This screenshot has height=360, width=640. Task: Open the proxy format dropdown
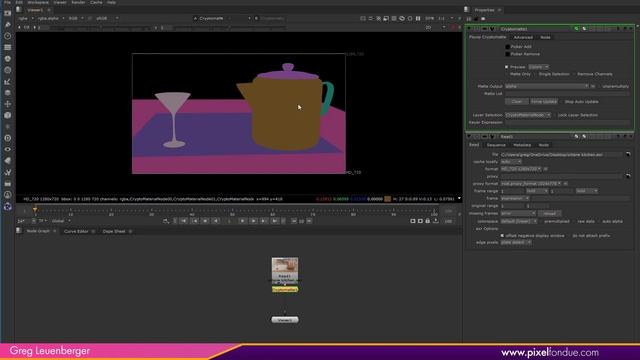pos(531,184)
